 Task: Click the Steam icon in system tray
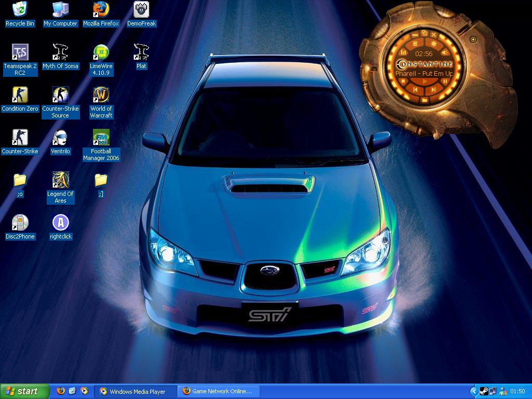[483, 391]
